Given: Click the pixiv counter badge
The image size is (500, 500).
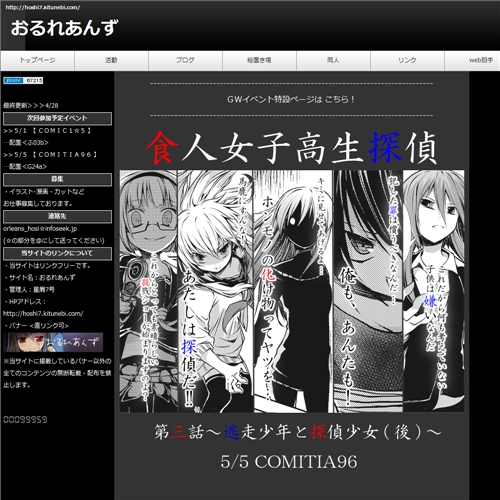Looking at the screenshot, I should point(23,80).
